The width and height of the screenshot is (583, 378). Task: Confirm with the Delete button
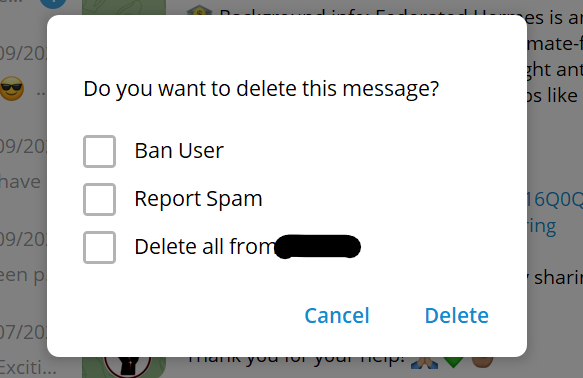[x=457, y=316]
